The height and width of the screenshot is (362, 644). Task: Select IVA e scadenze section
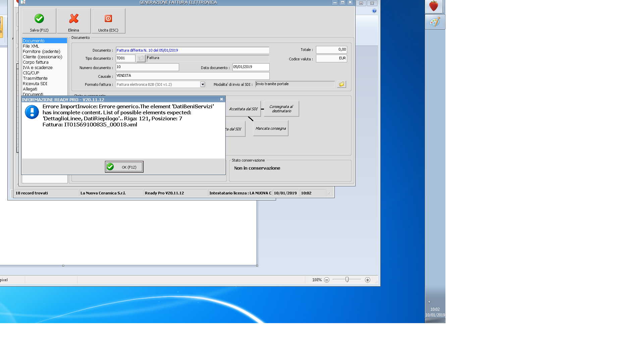tap(38, 68)
